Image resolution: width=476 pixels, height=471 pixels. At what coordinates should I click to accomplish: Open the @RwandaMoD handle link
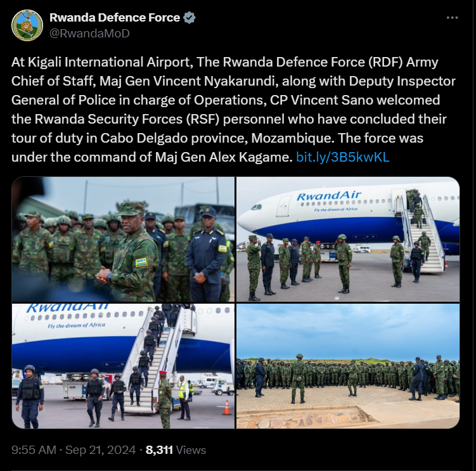89,34
